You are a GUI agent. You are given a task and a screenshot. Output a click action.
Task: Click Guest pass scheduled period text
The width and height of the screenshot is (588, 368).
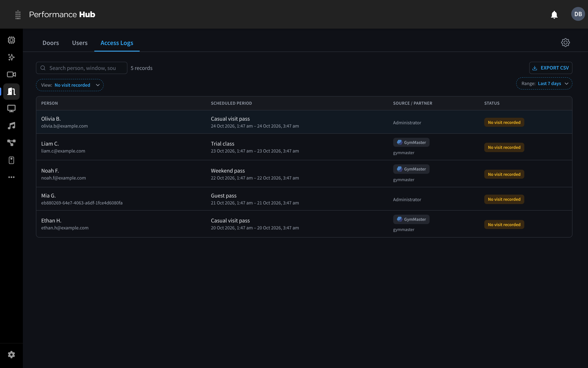(x=224, y=196)
